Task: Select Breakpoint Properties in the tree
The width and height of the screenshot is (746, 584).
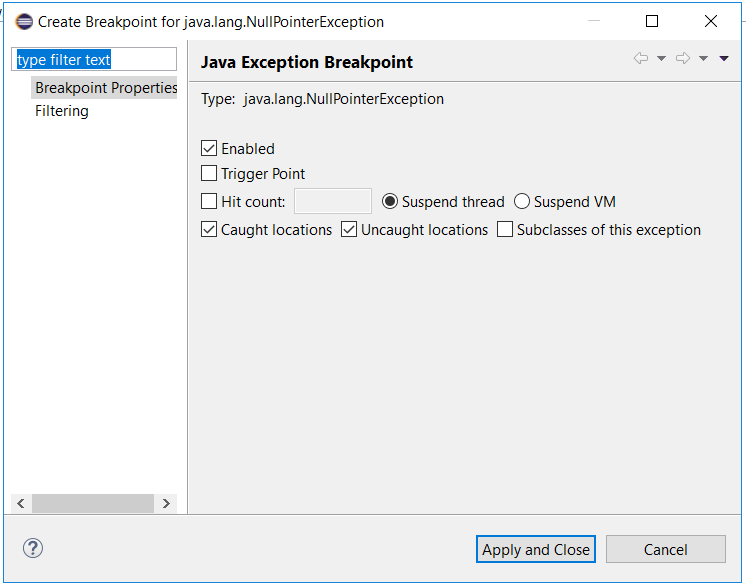Action: (105, 88)
